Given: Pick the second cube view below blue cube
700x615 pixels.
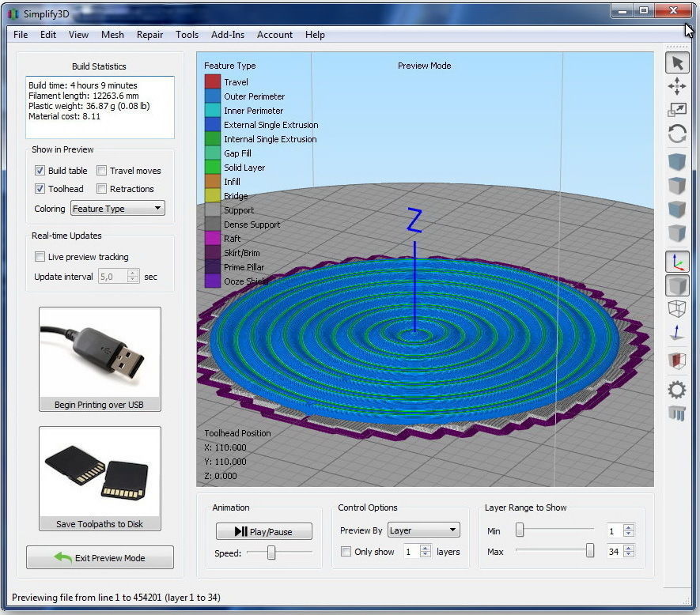Looking at the screenshot, I should pyautogui.click(x=677, y=185).
